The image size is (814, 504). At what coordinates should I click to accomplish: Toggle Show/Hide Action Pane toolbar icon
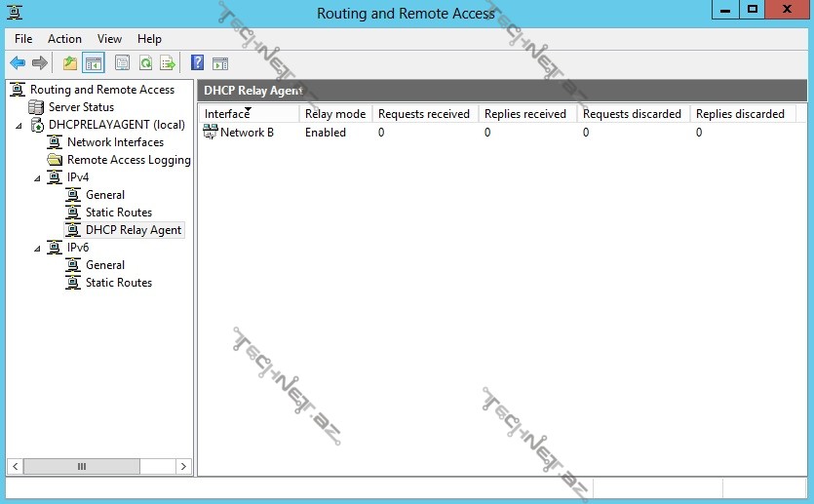pos(220,63)
